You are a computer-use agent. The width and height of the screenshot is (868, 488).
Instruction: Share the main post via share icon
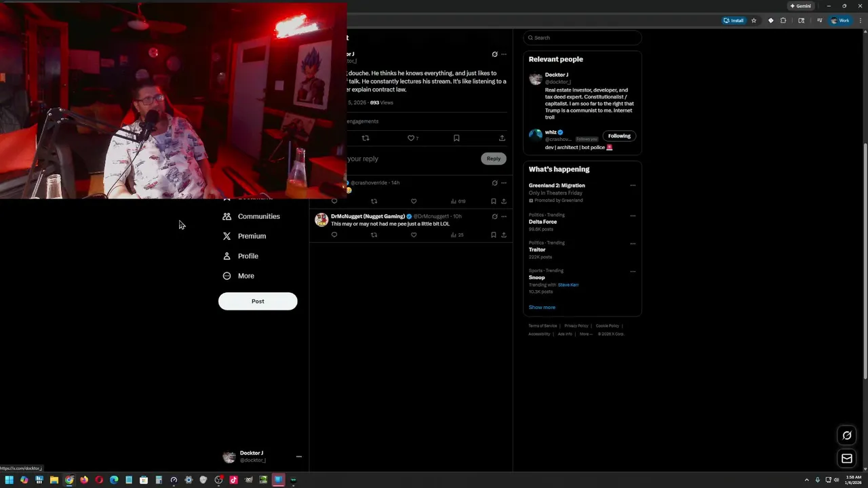point(502,138)
